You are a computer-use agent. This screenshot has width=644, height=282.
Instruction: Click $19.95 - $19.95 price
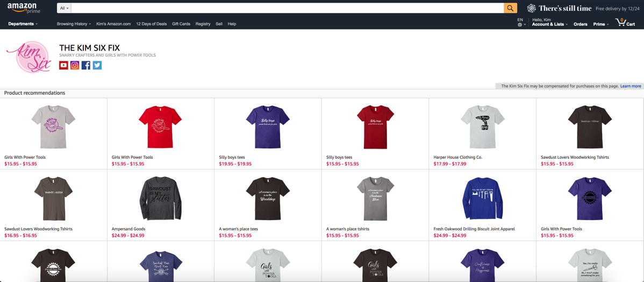[x=235, y=164]
